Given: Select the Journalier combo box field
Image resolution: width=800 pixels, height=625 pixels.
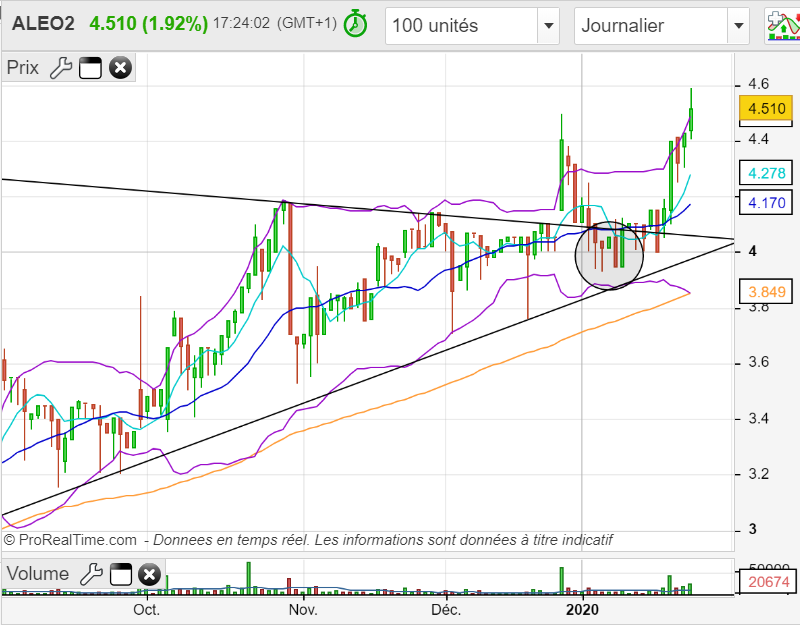Looking at the screenshot, I should point(662,26).
